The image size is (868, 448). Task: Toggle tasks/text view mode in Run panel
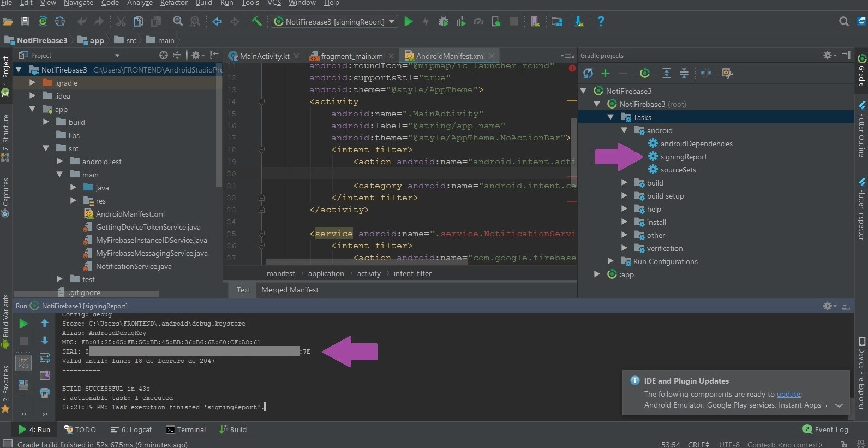tap(23, 362)
